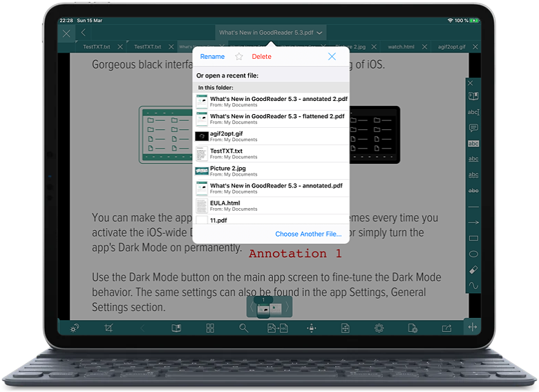Open recent file EULA.html
The image size is (539, 392).
[271, 205]
